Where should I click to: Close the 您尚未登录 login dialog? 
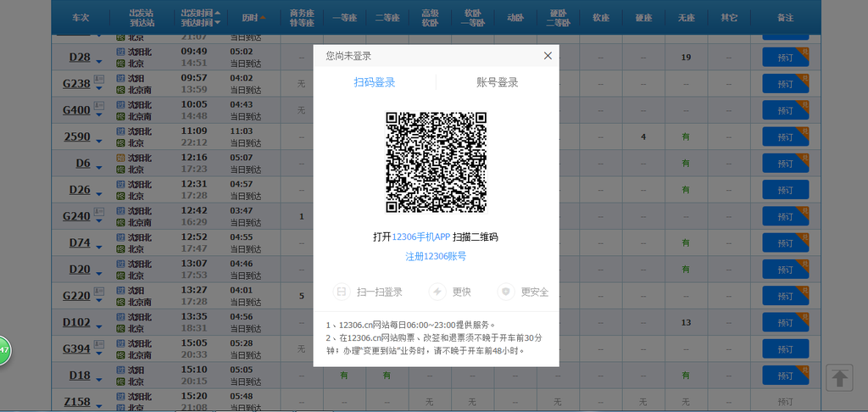(x=548, y=55)
